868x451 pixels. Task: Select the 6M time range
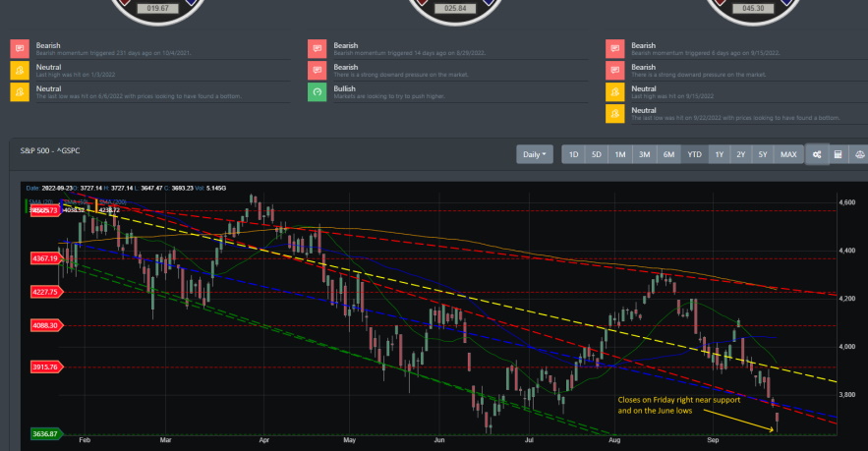pos(668,154)
